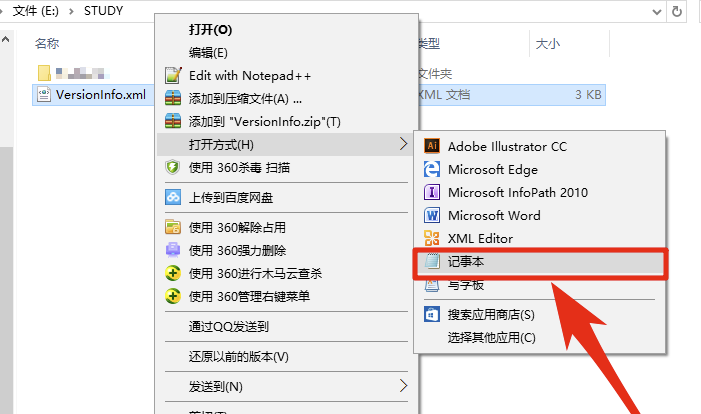Click the Baidu Netdisk upload icon
This screenshot has width=701, height=414.
pyautogui.click(x=172, y=197)
